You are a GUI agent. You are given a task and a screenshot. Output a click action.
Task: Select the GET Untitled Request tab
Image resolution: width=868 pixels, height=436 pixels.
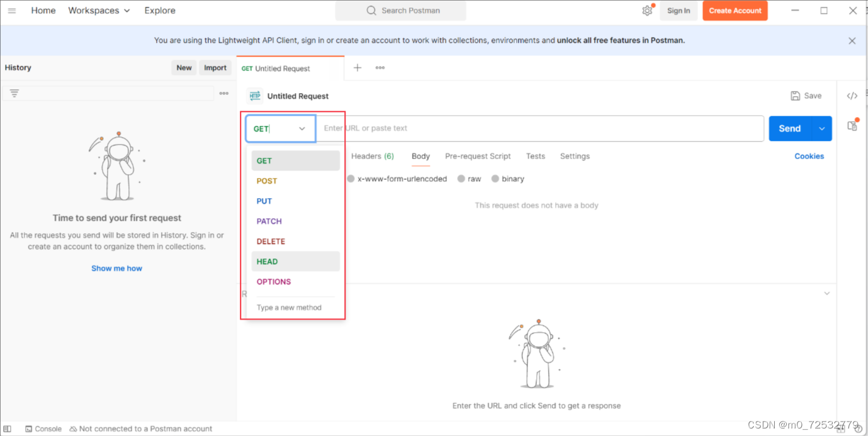(290, 69)
